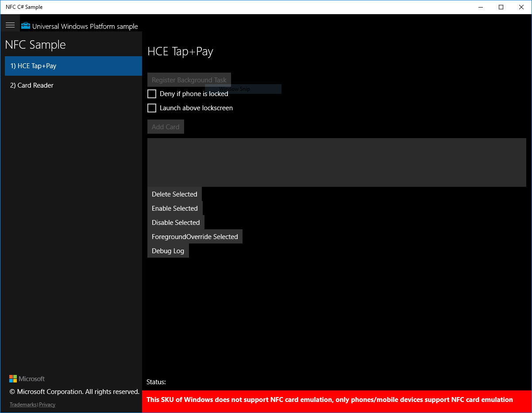Click Disable Selected

(176, 222)
